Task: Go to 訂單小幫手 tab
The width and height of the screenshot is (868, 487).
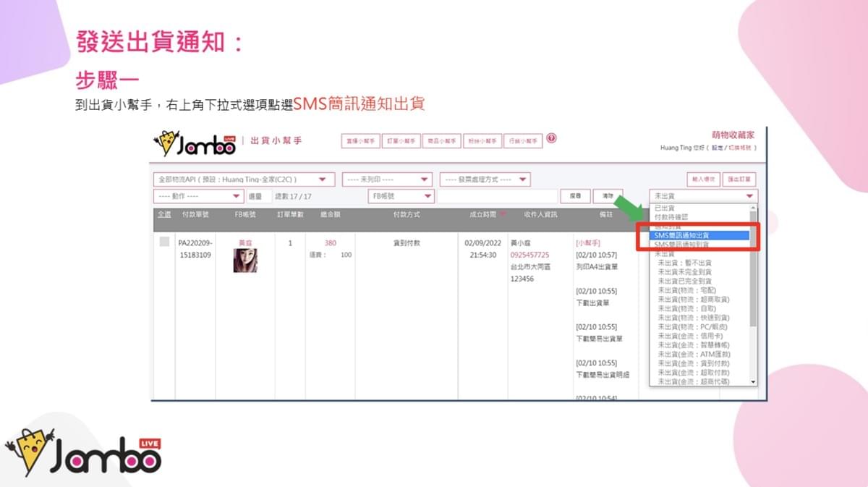Action: [401, 141]
